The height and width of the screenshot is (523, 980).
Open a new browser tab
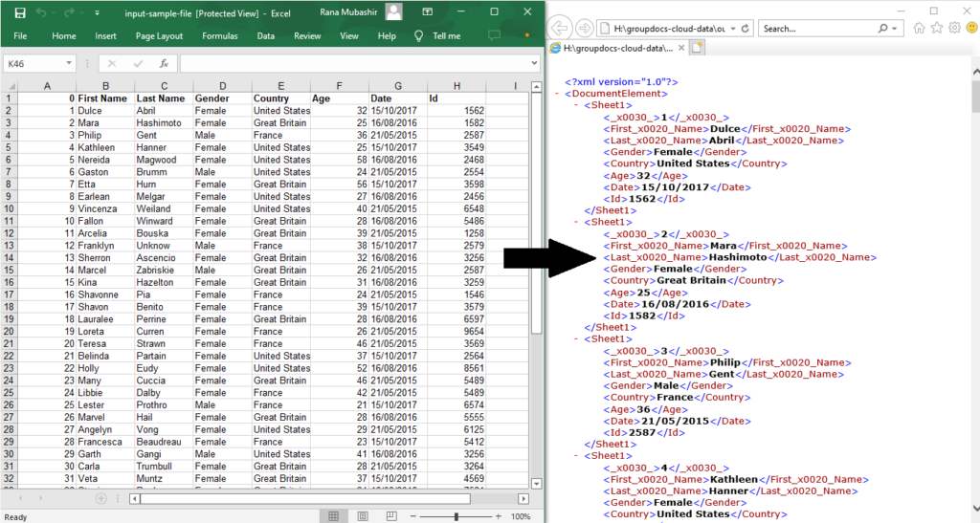pos(698,48)
